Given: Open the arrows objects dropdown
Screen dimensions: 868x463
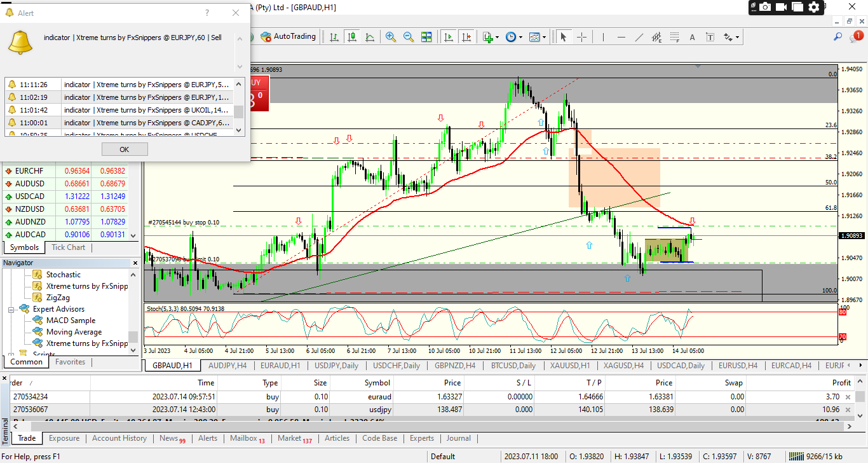Looking at the screenshot, I should [732, 37].
